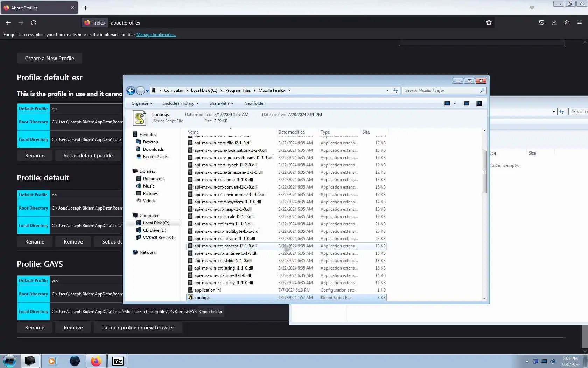
Task: Click Computer in the breadcrumb path
Action: click(174, 90)
